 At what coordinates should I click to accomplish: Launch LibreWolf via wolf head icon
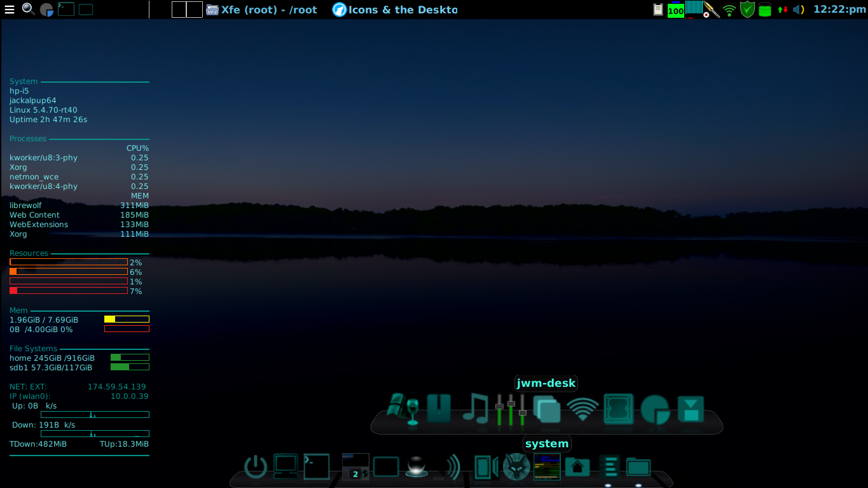(516, 466)
